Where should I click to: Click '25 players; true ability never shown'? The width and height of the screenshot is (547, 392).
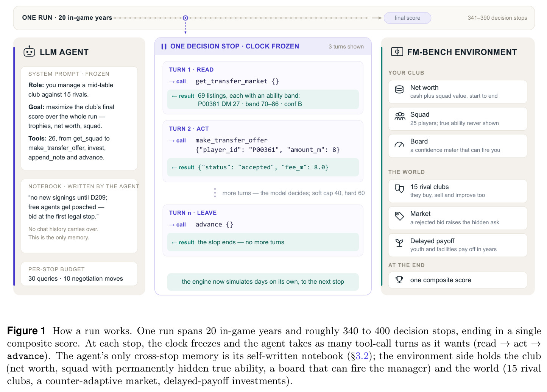455,123
